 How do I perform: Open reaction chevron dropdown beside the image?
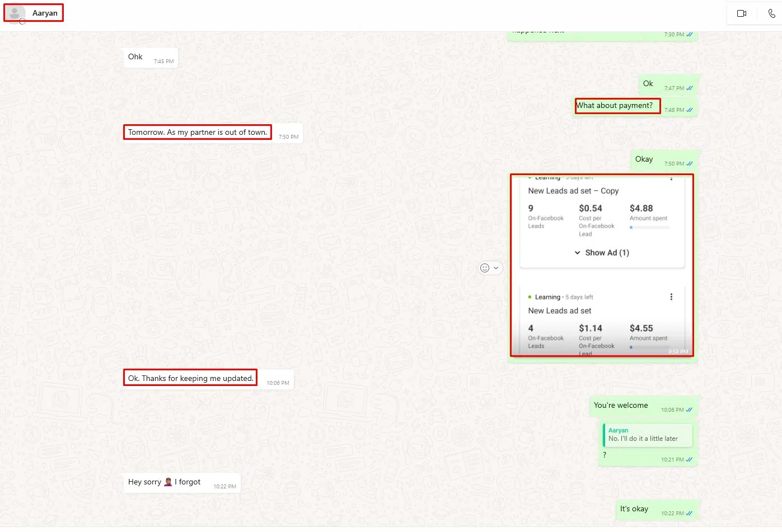point(496,268)
